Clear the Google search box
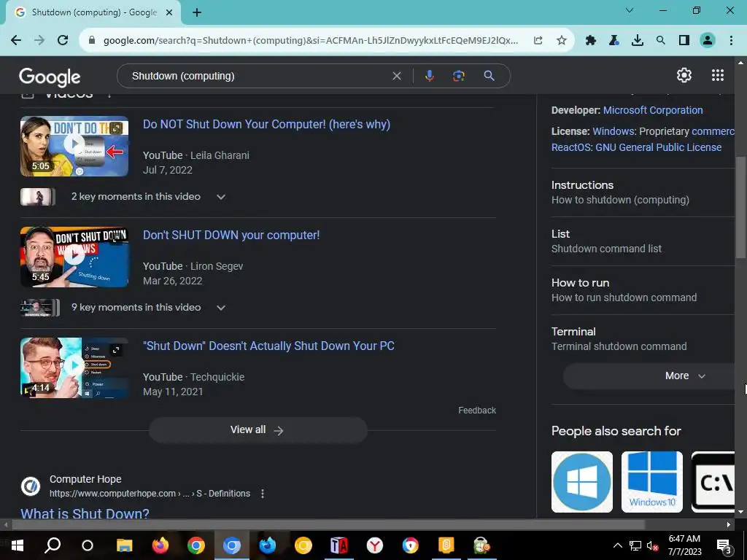The image size is (747, 560). point(396,76)
